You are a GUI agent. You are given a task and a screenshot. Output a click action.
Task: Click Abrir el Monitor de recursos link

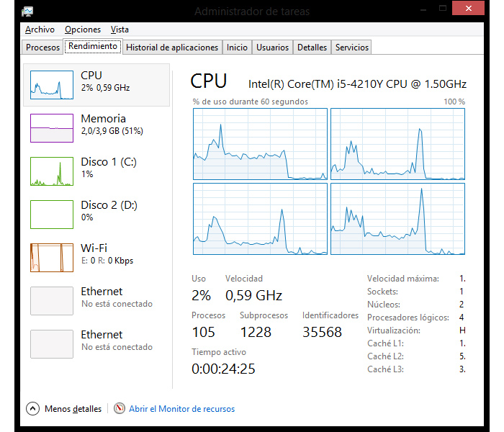181,409
